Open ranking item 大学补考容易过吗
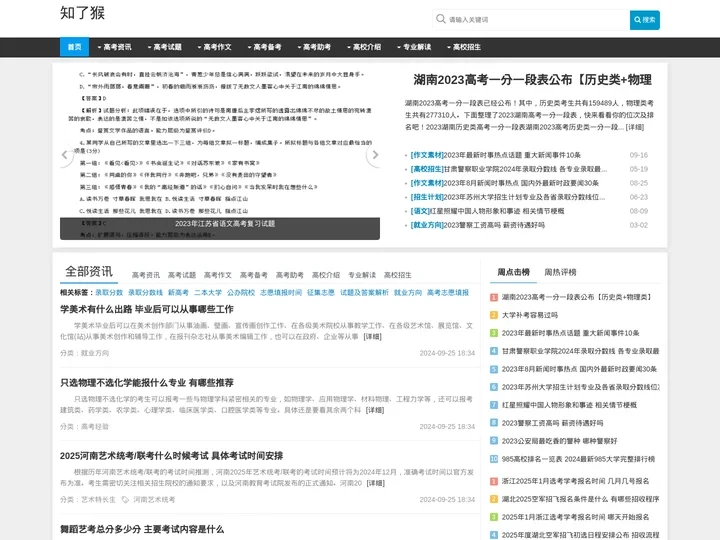 pos(529,315)
